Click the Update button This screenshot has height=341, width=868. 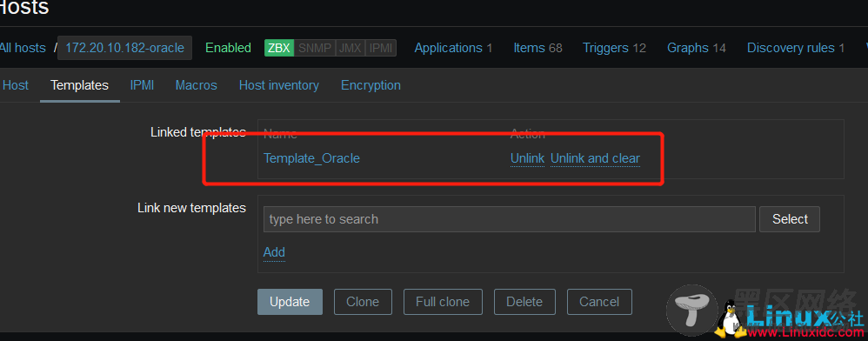click(x=290, y=302)
